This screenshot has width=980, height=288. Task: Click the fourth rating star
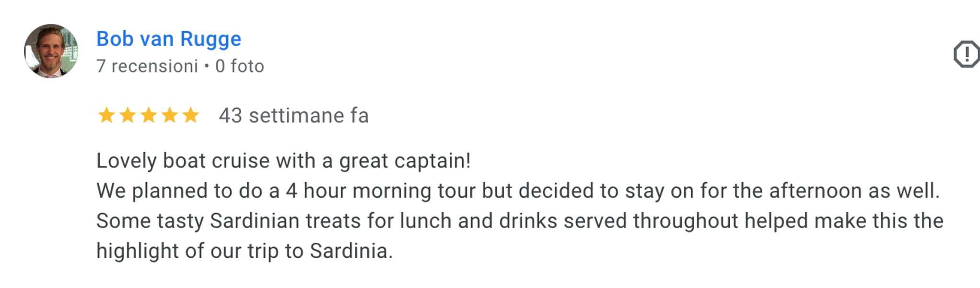coord(170,116)
